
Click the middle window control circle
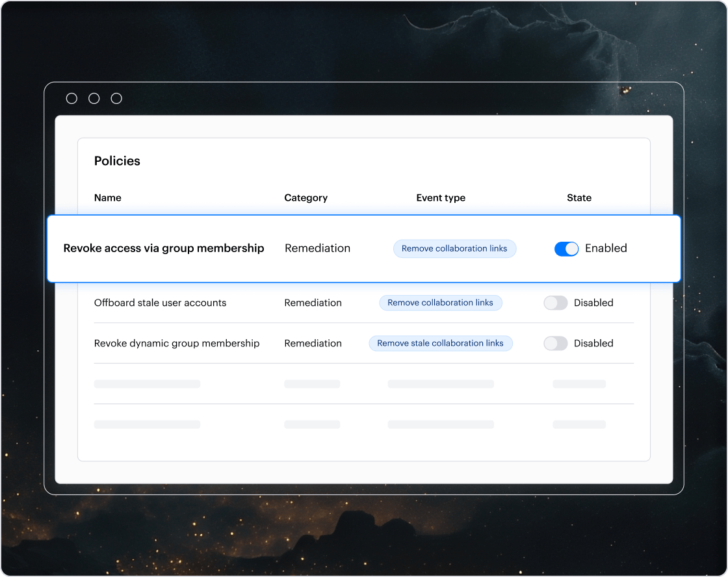coord(94,98)
